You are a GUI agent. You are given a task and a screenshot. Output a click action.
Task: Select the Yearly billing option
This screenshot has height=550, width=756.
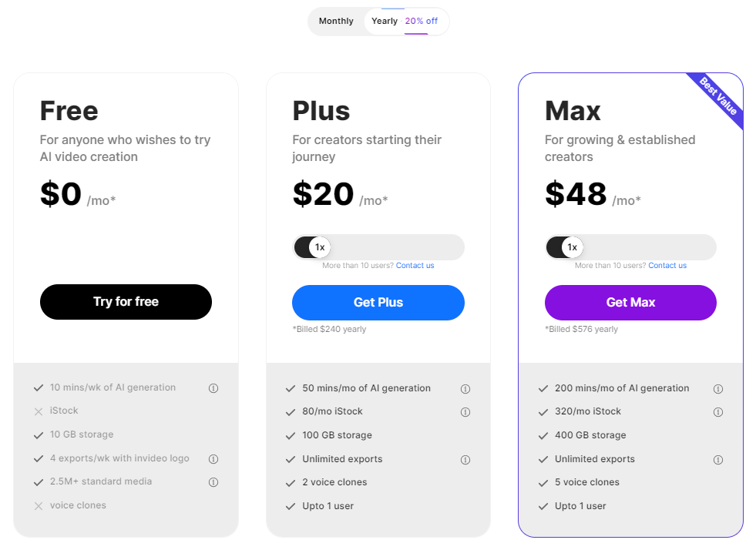pos(385,21)
